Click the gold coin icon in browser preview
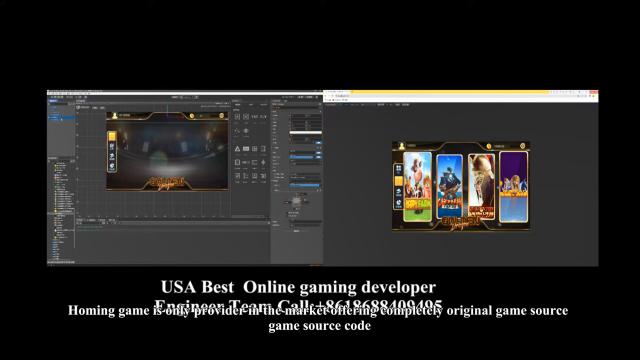Image resolution: width=640 pixels, height=360 pixels. pyautogui.click(x=489, y=146)
